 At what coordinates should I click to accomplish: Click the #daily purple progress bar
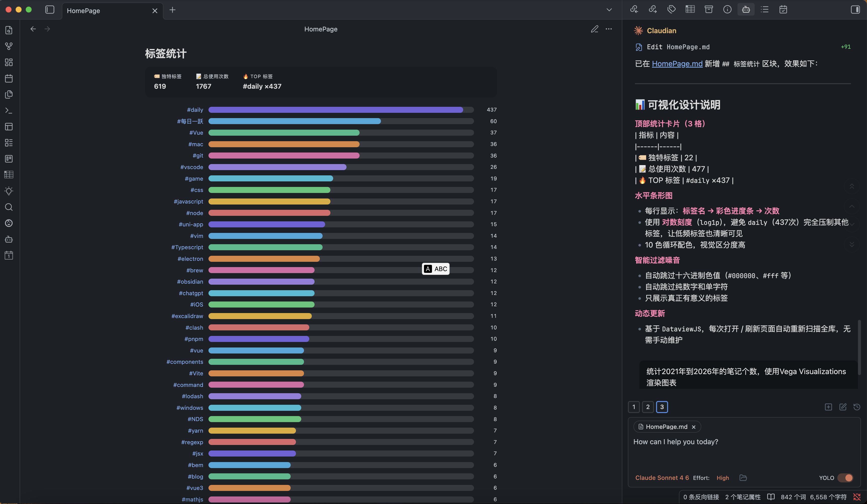pos(335,110)
